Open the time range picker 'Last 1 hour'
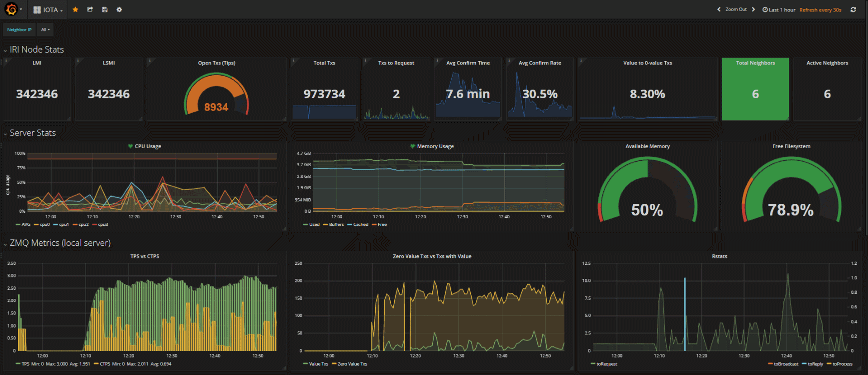This screenshot has height=375, width=868. [779, 10]
